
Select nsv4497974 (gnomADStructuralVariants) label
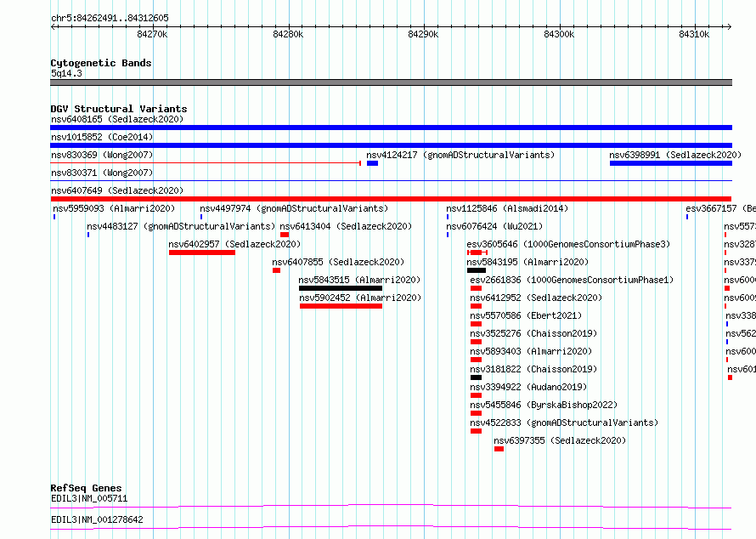(x=294, y=208)
